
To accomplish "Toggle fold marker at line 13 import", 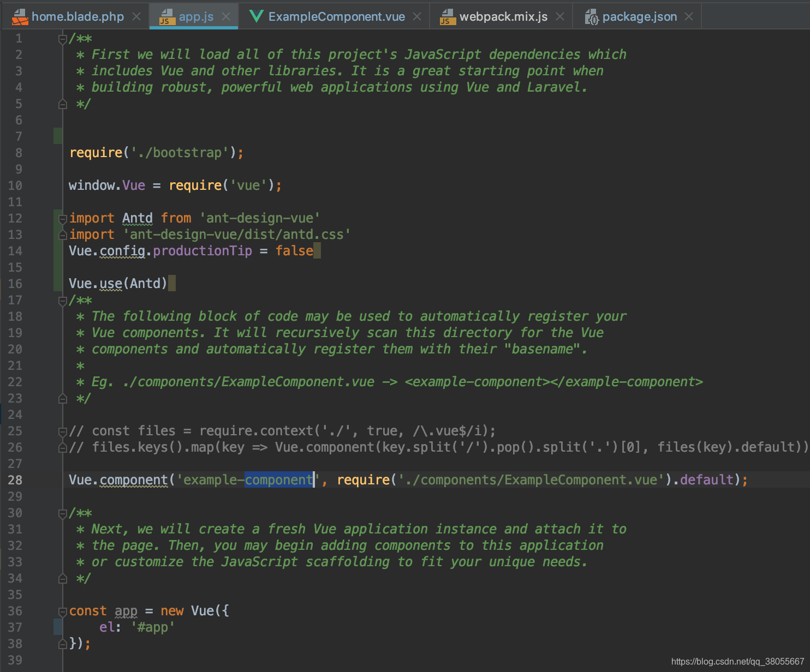I will pos(62,235).
